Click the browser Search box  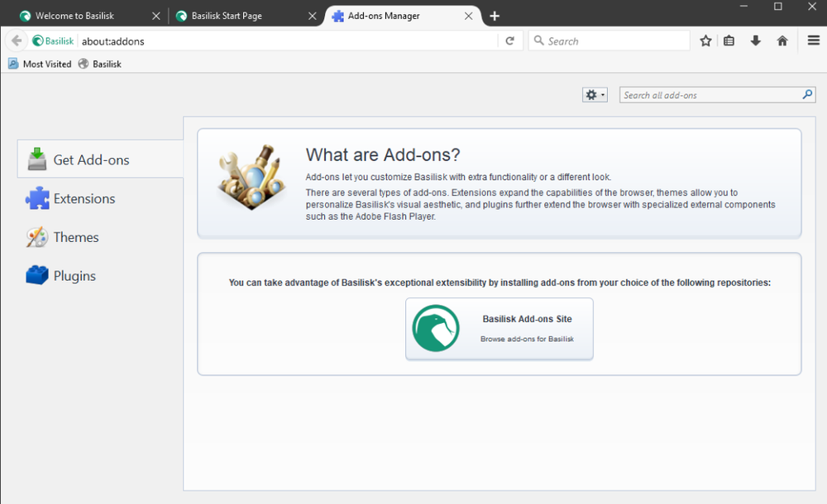(609, 40)
